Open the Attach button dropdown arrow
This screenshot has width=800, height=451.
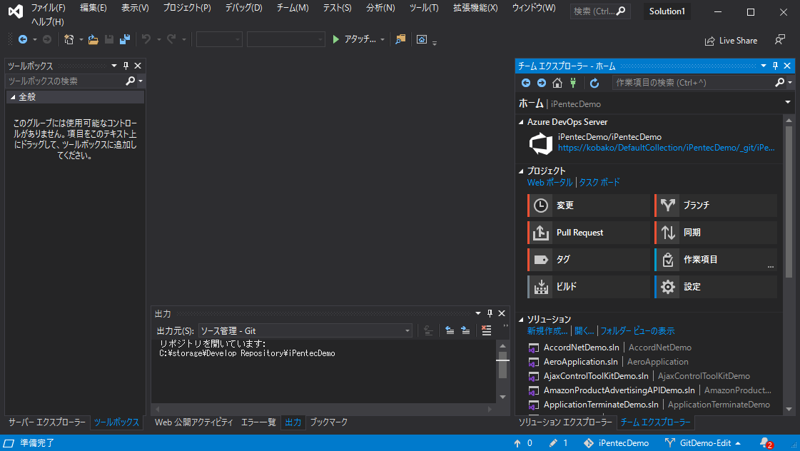[382, 39]
